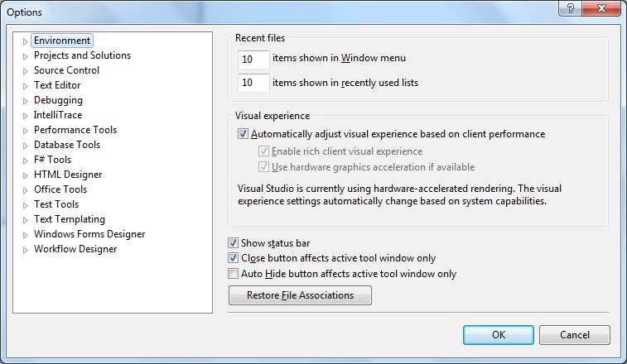Expand the Text Editor node arrow
Image resolution: width=627 pixels, height=364 pixels.
pos(26,86)
